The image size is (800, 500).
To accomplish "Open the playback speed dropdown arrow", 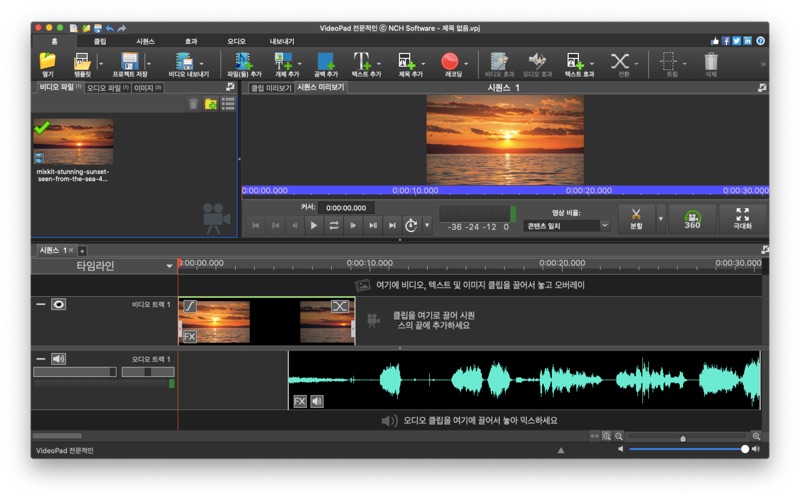I will (427, 226).
